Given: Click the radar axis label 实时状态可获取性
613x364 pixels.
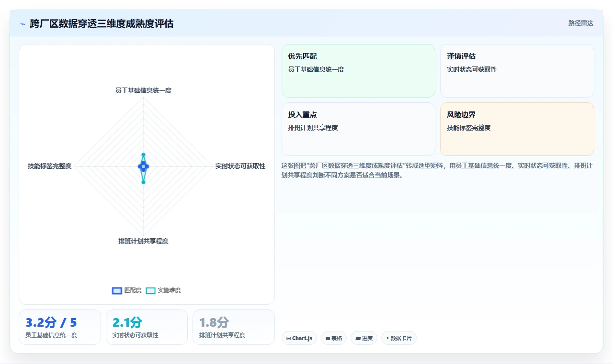Looking at the screenshot, I should coord(240,166).
